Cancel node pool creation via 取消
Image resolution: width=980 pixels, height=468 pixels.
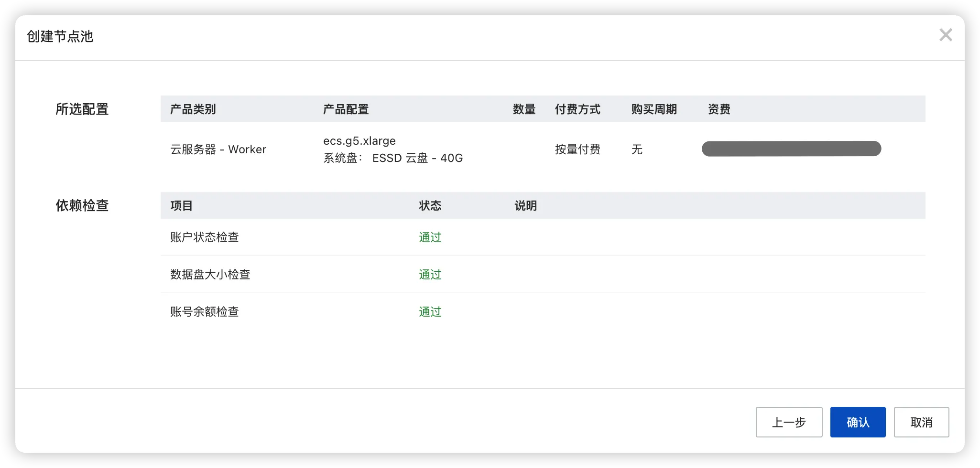coord(921,422)
